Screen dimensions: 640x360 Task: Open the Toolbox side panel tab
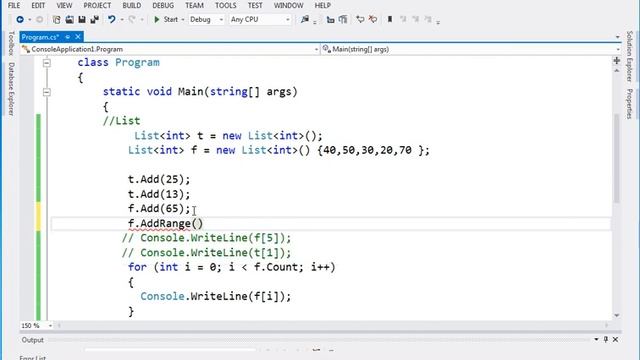(11, 43)
